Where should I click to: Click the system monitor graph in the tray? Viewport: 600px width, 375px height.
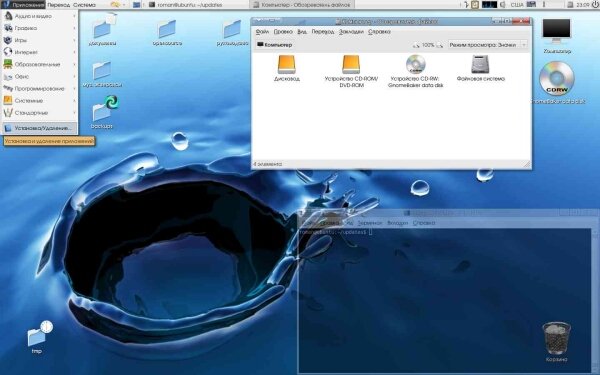[x=489, y=5]
